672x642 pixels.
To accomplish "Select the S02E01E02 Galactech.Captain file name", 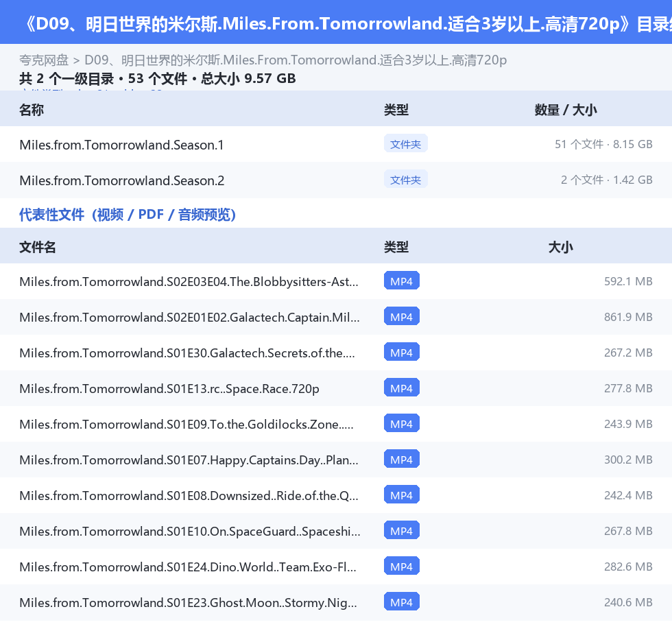I will [x=189, y=317].
